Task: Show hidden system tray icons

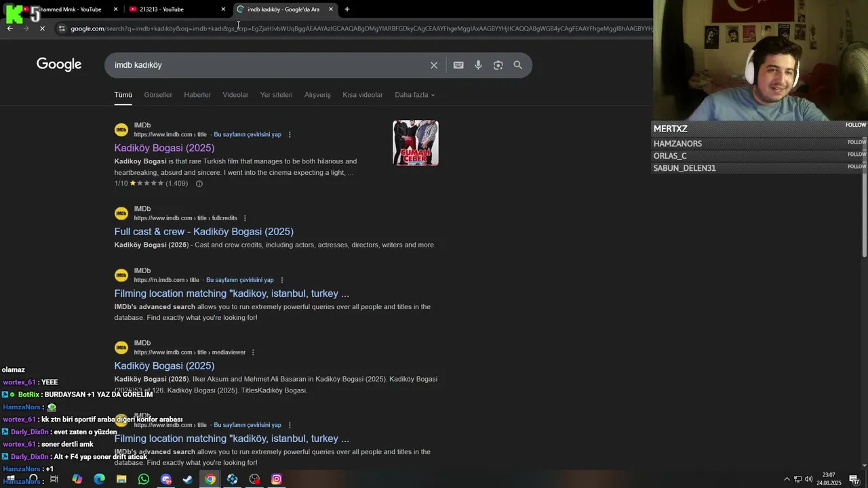Action: 787,479
